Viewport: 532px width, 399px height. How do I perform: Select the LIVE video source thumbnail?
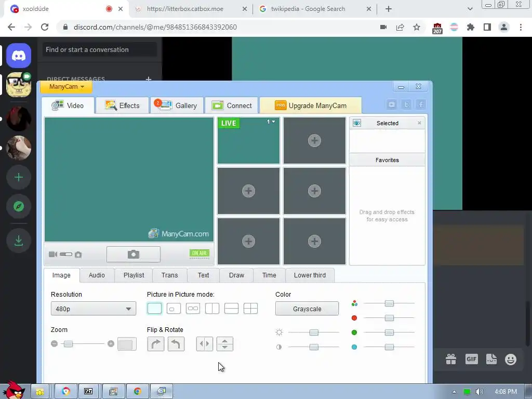click(x=248, y=140)
